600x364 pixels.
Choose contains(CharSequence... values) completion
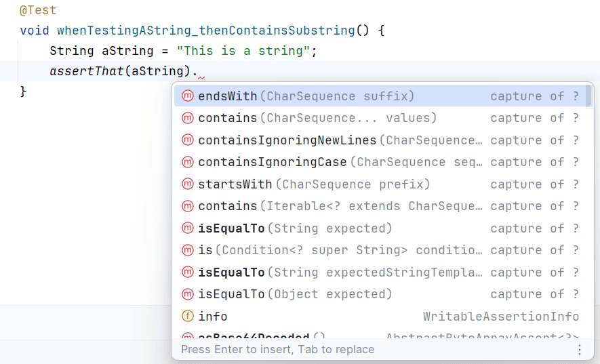click(x=317, y=118)
